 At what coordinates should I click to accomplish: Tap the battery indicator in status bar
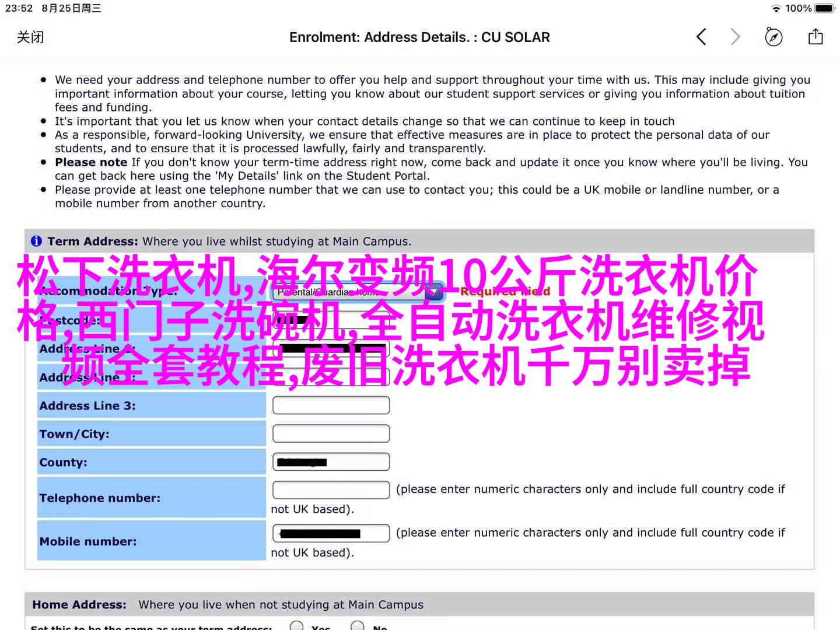(x=825, y=8)
